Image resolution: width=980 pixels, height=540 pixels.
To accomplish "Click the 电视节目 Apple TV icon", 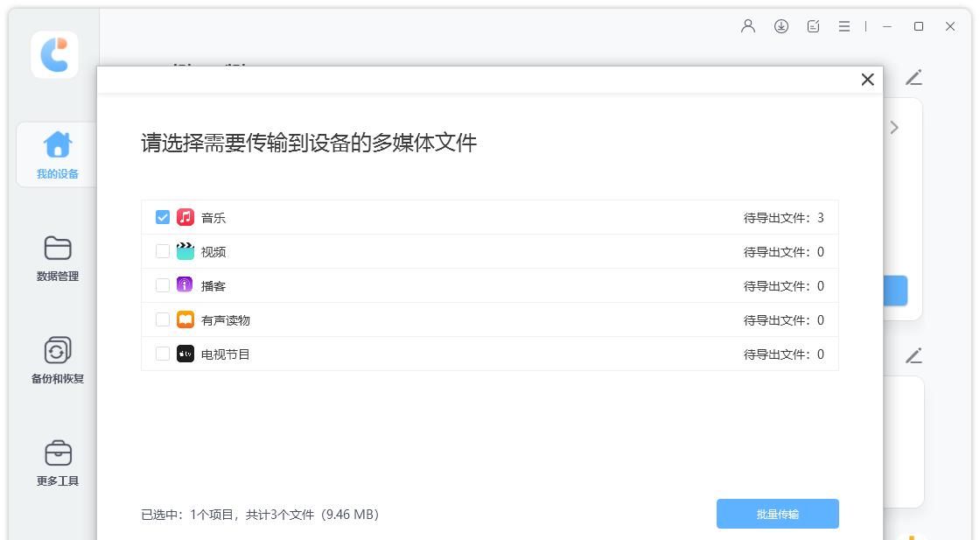I will 185,354.
